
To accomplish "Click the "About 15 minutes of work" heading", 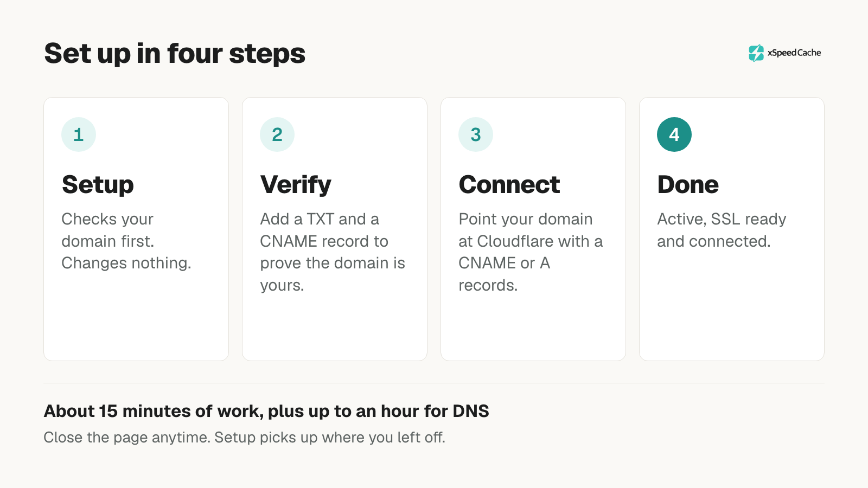I will point(266,411).
